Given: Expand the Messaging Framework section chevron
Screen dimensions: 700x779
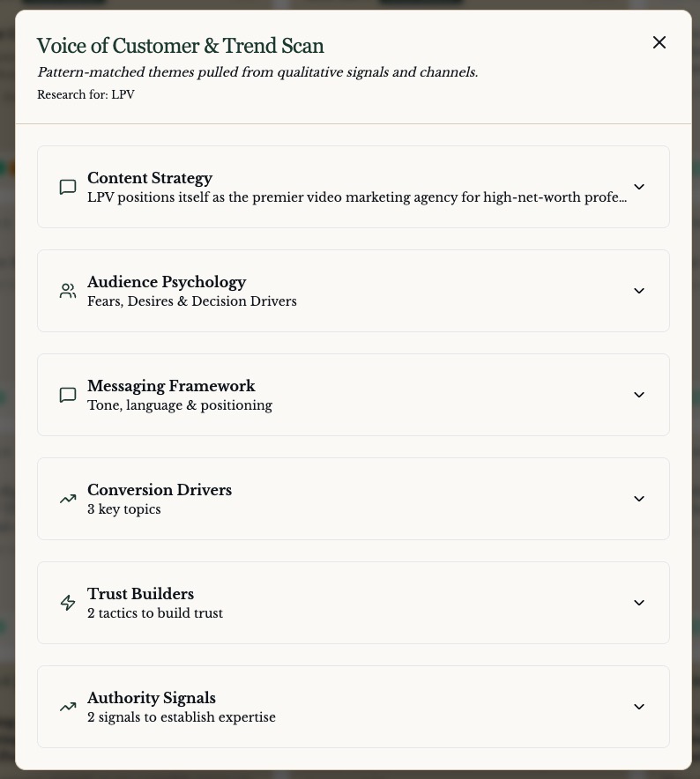Looking at the screenshot, I should click(x=639, y=395).
